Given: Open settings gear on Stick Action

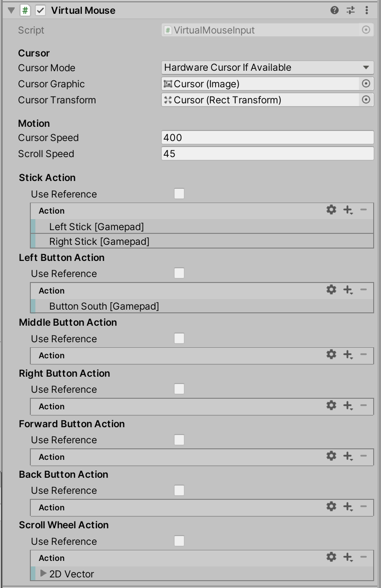Looking at the screenshot, I should pyautogui.click(x=331, y=209).
